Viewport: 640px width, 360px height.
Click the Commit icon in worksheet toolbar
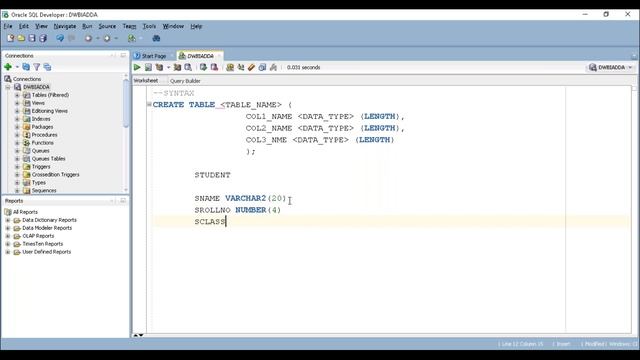[203, 67]
